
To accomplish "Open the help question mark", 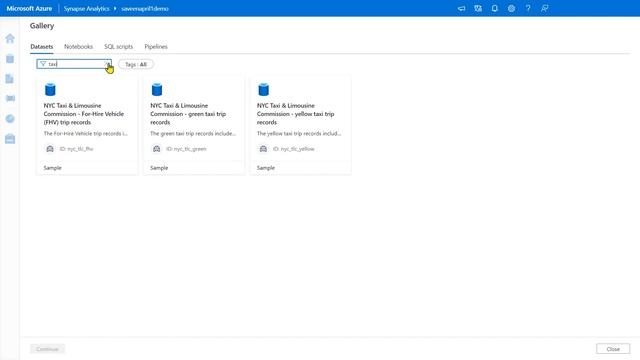I will pyautogui.click(x=528, y=8).
